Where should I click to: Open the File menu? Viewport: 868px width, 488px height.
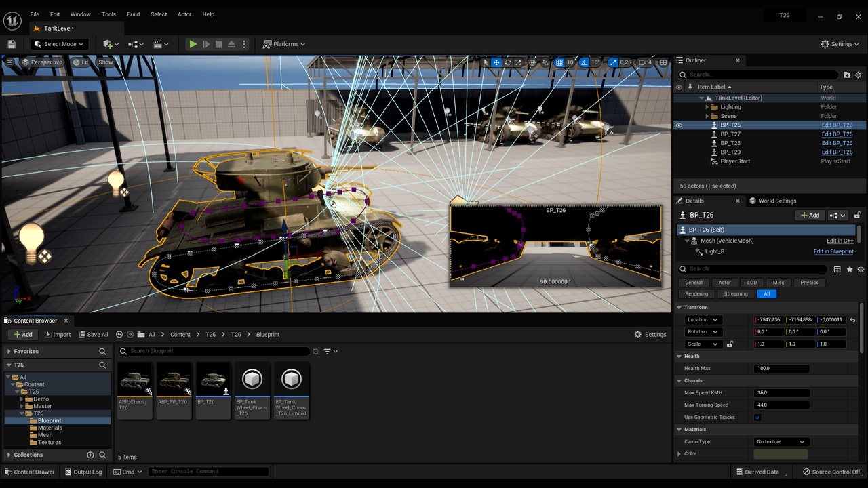point(35,14)
